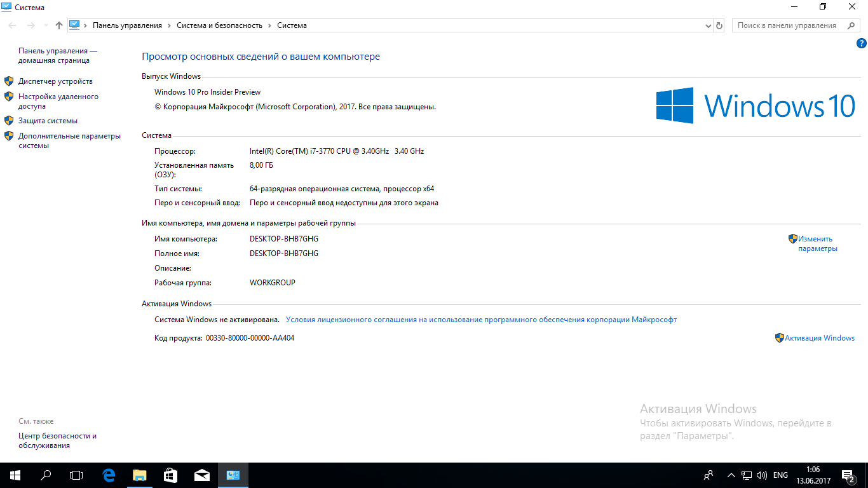Click the Перо и сенсорный ввод недоступны text
The image size is (868, 488).
[344, 203]
